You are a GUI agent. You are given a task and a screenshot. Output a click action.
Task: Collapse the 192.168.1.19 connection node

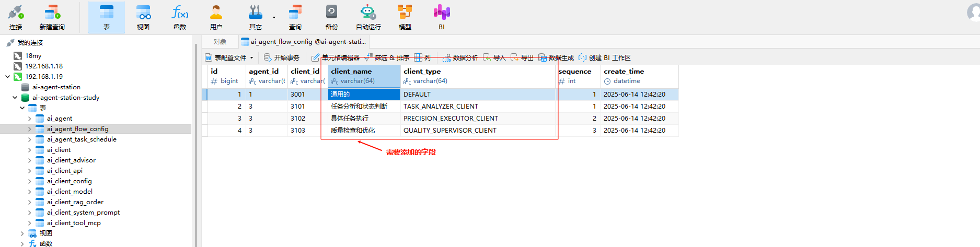pos(7,77)
